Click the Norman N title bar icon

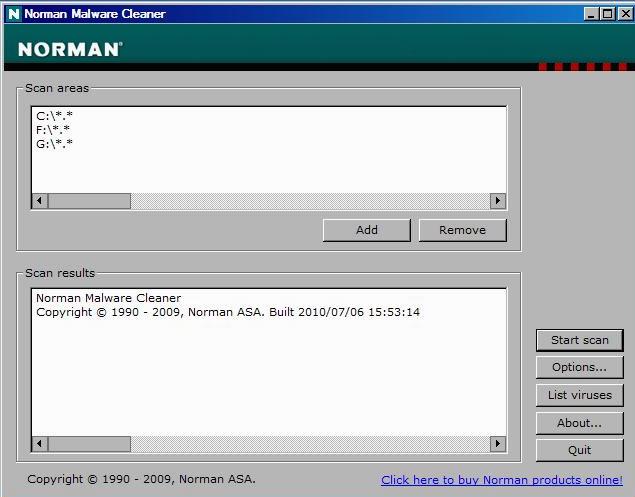(14, 14)
